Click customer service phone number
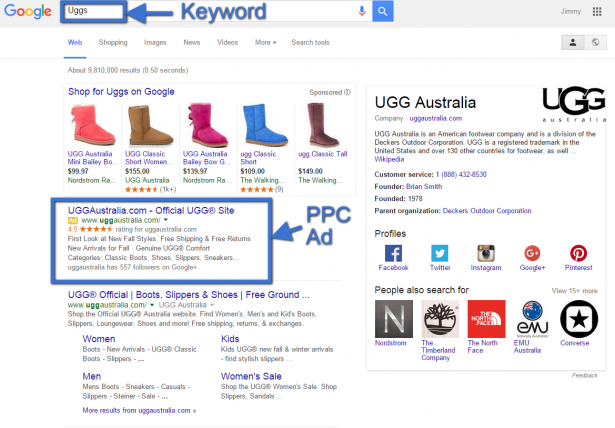 pos(461,174)
